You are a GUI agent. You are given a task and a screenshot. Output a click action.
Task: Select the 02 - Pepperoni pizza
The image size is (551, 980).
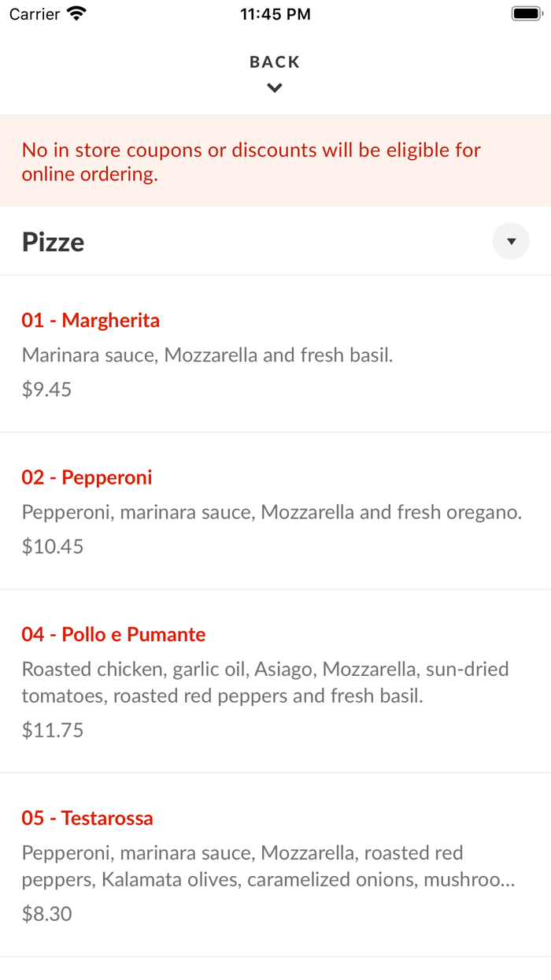87,477
